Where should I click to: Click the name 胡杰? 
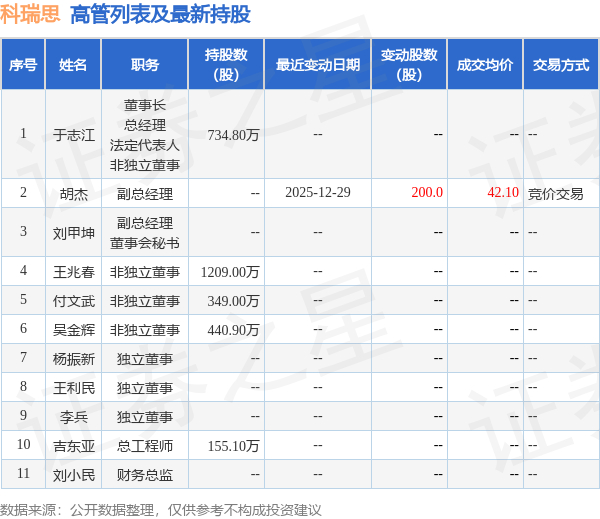click(74, 194)
